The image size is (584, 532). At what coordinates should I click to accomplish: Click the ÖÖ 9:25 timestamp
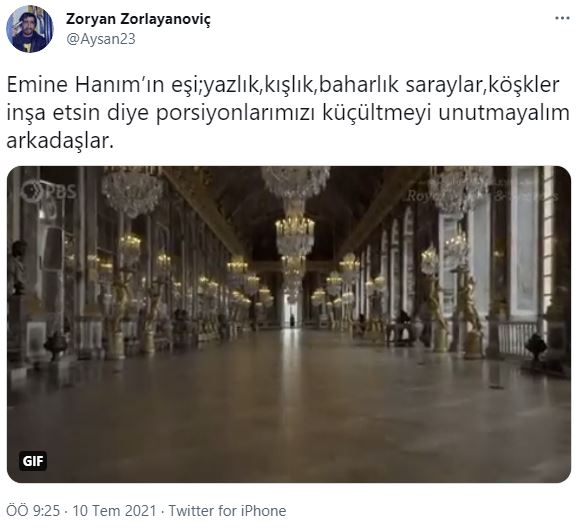[x=33, y=511]
